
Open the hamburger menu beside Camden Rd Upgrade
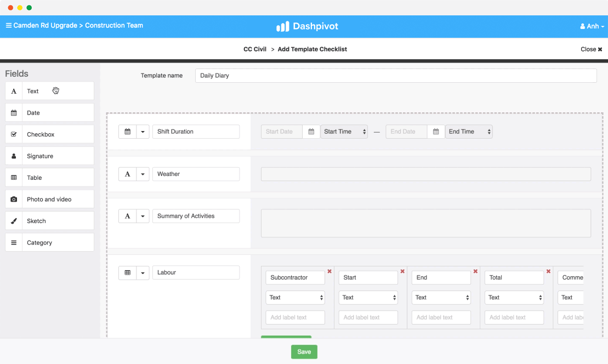point(9,25)
